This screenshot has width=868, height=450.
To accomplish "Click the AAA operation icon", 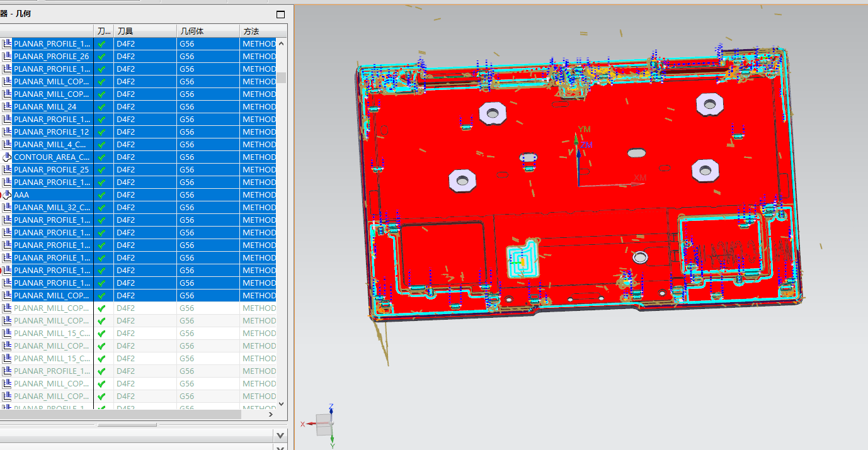I will click(7, 195).
